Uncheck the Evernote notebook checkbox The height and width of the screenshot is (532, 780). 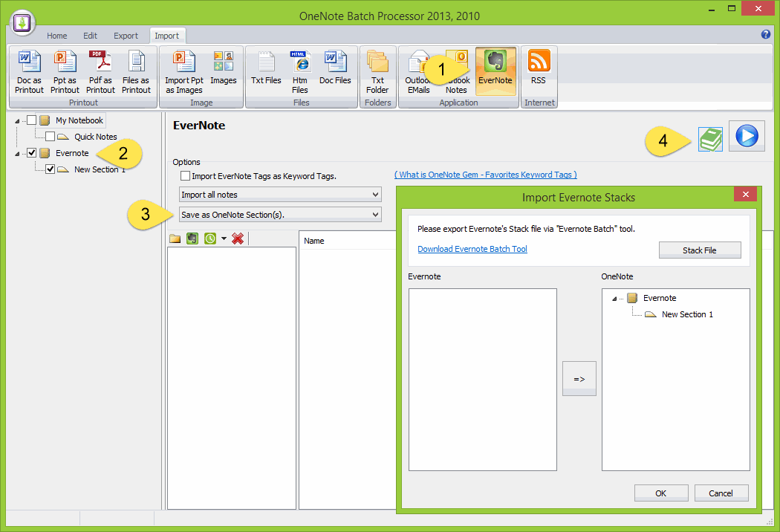31,153
